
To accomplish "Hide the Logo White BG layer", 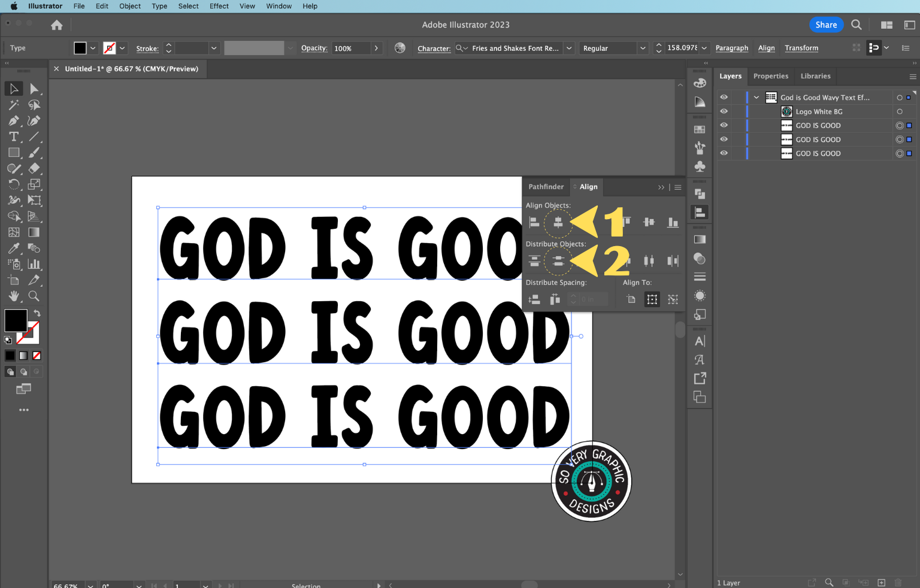I will (x=724, y=111).
